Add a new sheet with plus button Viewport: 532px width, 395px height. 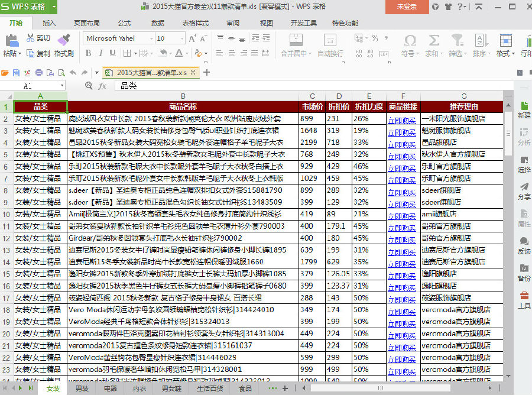point(285,388)
